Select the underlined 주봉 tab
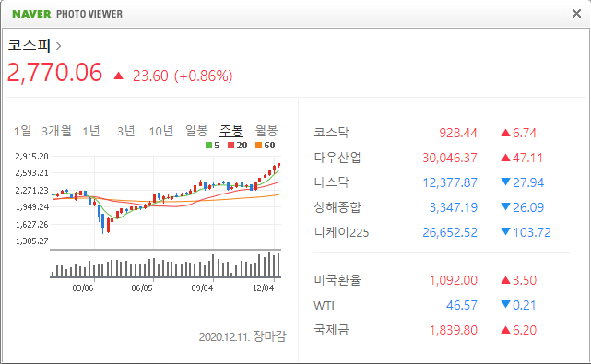 [231, 131]
